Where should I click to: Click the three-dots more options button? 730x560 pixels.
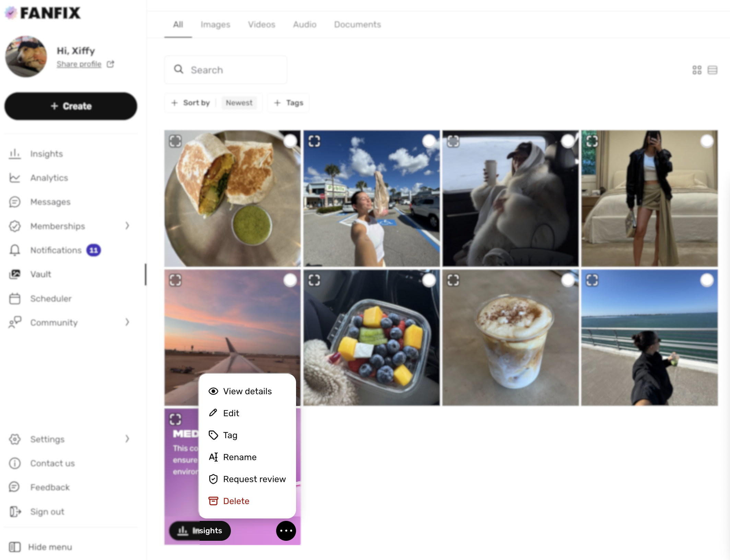point(286,530)
